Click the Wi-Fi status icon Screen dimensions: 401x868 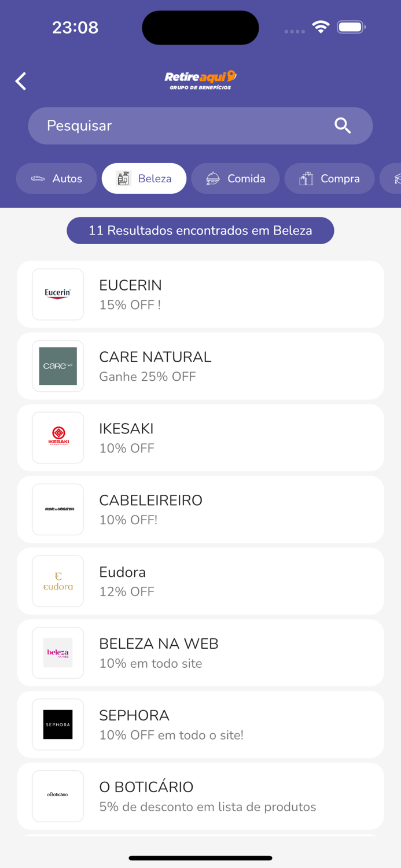pos(321,26)
